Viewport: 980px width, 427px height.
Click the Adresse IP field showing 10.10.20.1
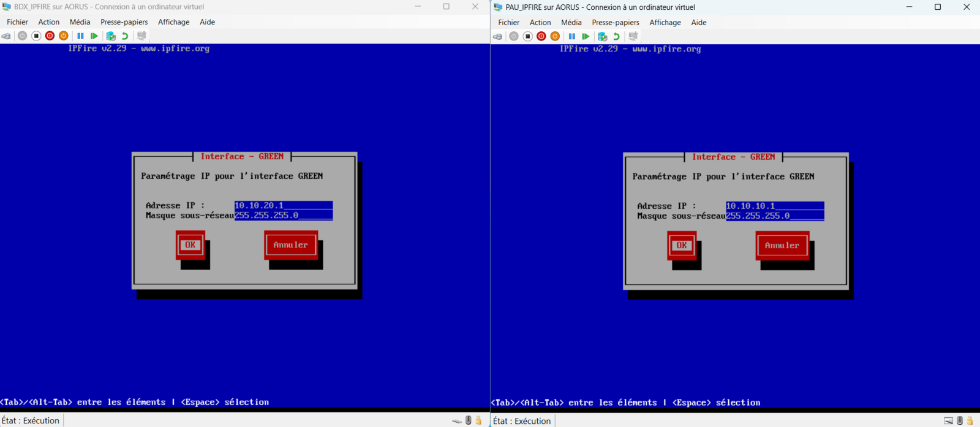point(283,206)
